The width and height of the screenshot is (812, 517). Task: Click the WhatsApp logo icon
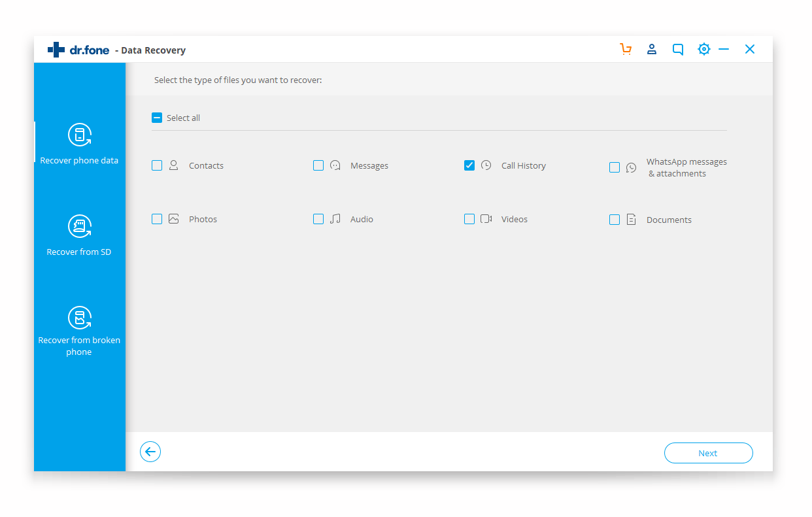click(x=631, y=167)
